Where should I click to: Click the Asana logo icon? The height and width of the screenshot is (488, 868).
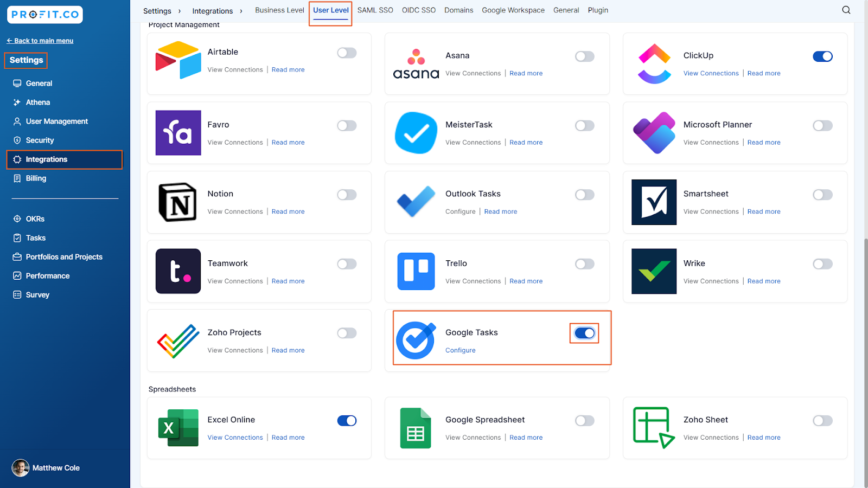coord(416,64)
